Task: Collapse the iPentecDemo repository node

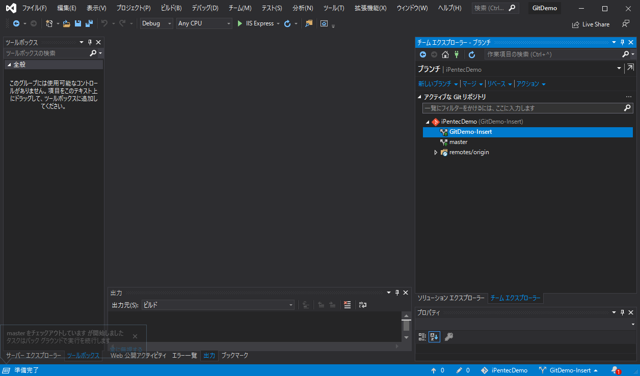Action: pos(427,122)
